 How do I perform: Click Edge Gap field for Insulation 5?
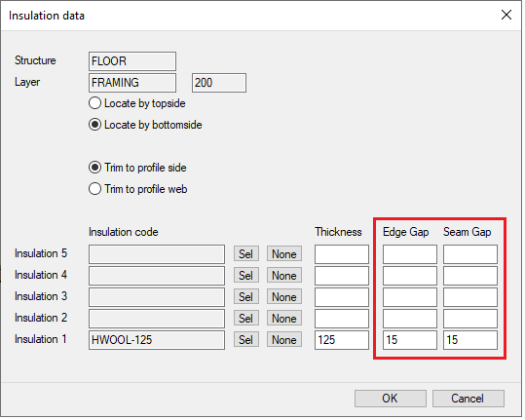(x=410, y=254)
